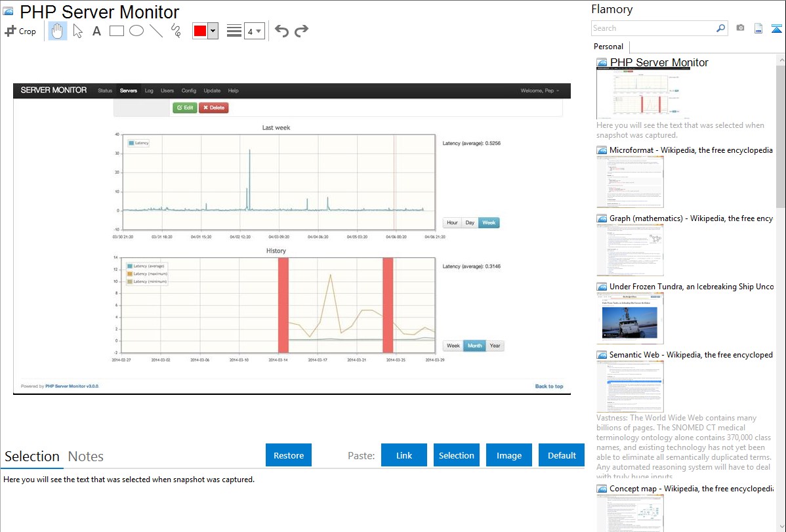Activate the hand pan tool
Image resolution: width=786 pixels, height=532 pixels.
click(57, 31)
